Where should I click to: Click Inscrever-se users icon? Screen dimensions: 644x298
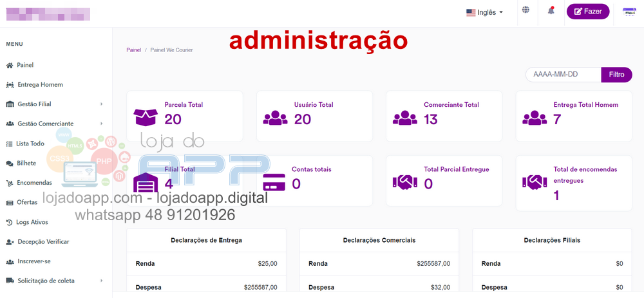pyautogui.click(x=10, y=261)
